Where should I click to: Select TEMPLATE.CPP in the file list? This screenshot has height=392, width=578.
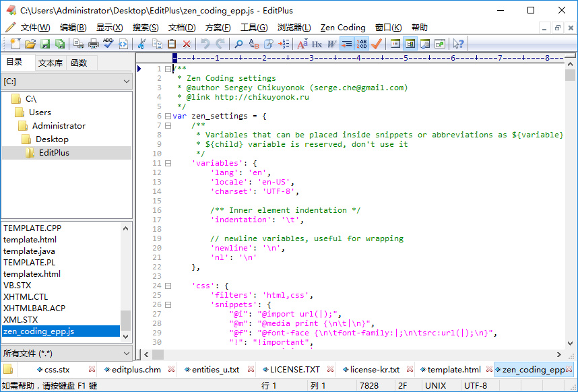point(32,228)
